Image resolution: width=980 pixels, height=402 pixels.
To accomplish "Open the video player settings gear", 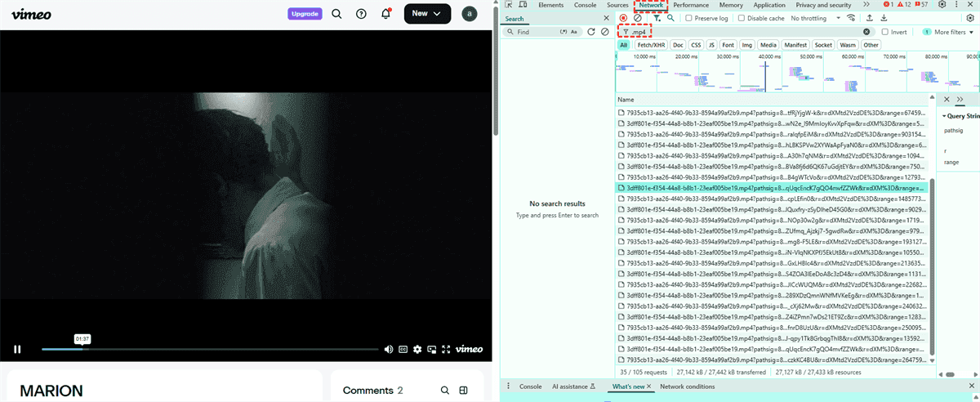I will (417, 349).
